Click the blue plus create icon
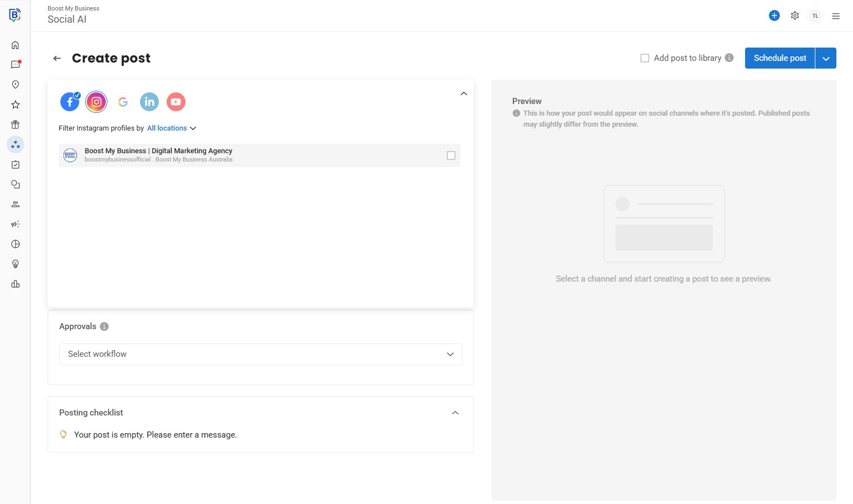 [x=774, y=15]
